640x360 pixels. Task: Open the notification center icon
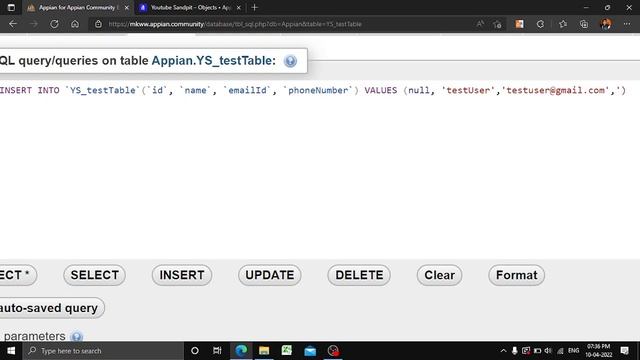coord(624,351)
